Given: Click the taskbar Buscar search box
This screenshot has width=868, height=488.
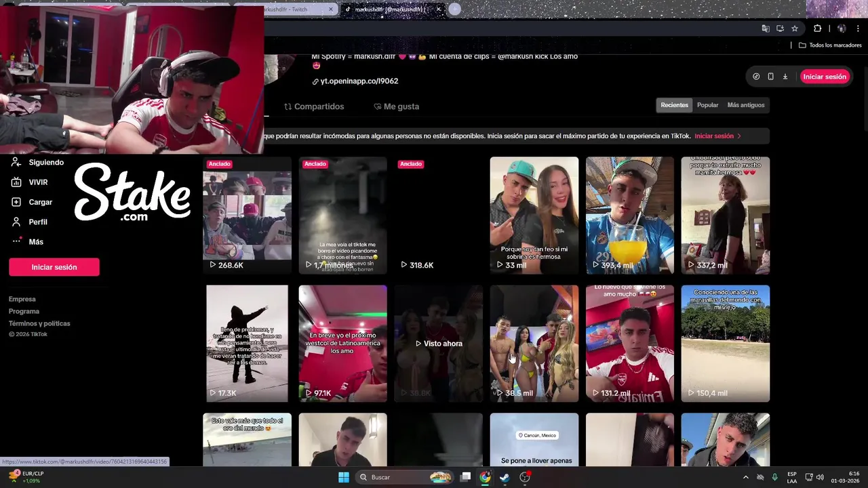Looking at the screenshot, I should pos(406,477).
